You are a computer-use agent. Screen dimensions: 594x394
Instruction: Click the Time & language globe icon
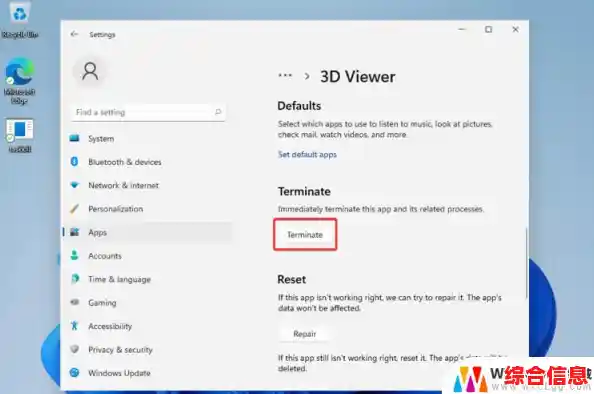click(75, 279)
